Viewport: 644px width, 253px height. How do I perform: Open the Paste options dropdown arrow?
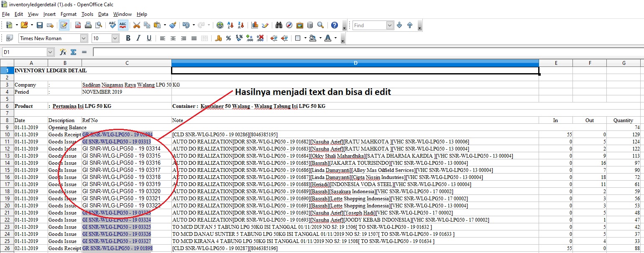click(165, 25)
